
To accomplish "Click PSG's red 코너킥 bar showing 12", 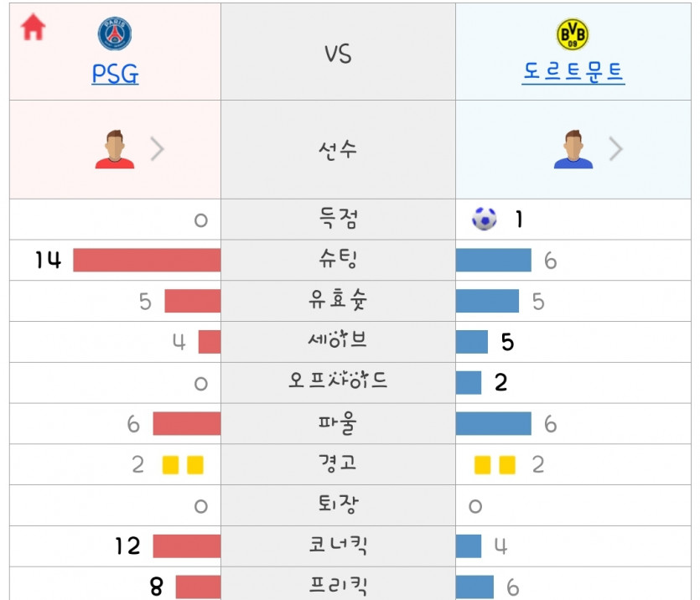I will pyautogui.click(x=187, y=546).
